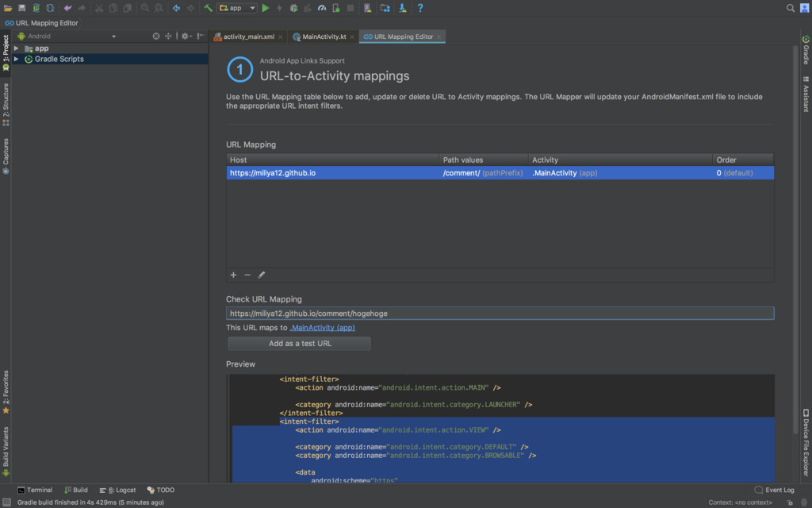Click the Redo arrow in toolbar
This screenshot has height=508, width=812.
point(82,8)
